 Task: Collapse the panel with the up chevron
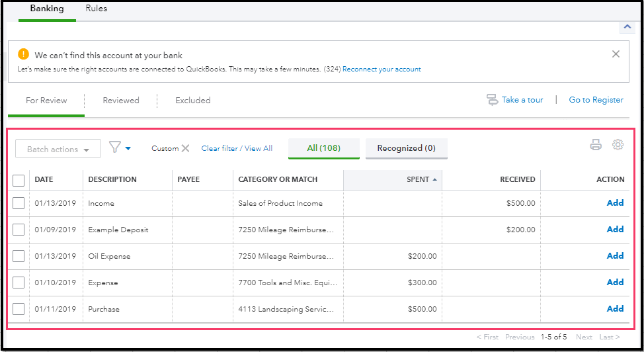(626, 27)
